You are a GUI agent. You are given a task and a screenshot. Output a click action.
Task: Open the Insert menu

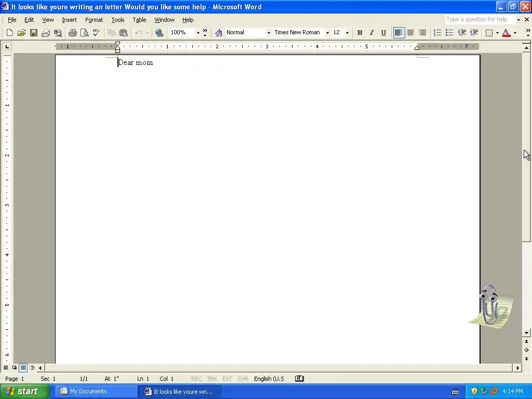69,20
